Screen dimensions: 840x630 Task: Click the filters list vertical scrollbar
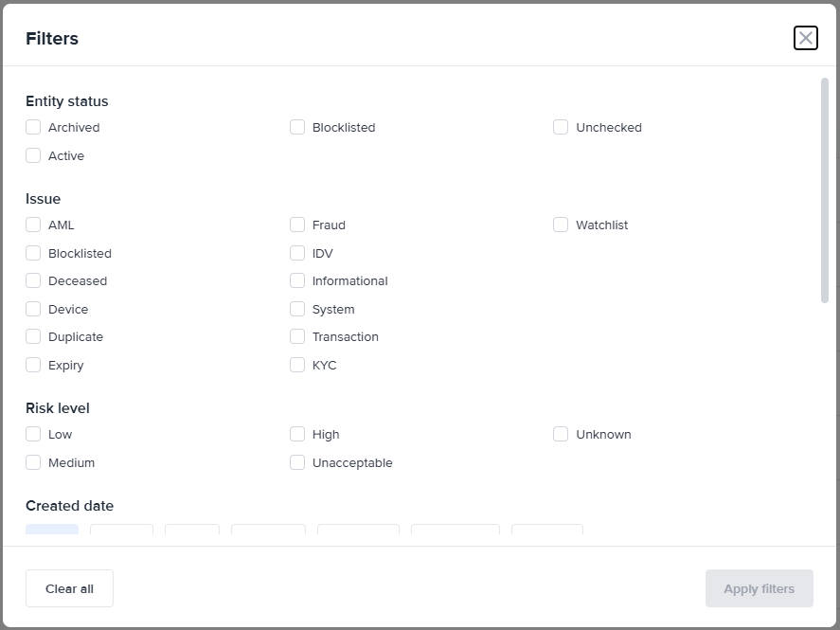click(824, 190)
